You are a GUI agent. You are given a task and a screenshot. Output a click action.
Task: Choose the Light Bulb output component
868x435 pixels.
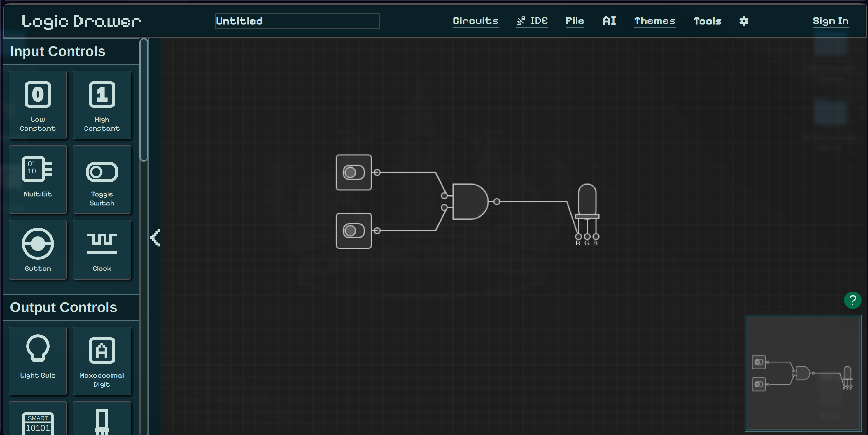[x=38, y=361]
